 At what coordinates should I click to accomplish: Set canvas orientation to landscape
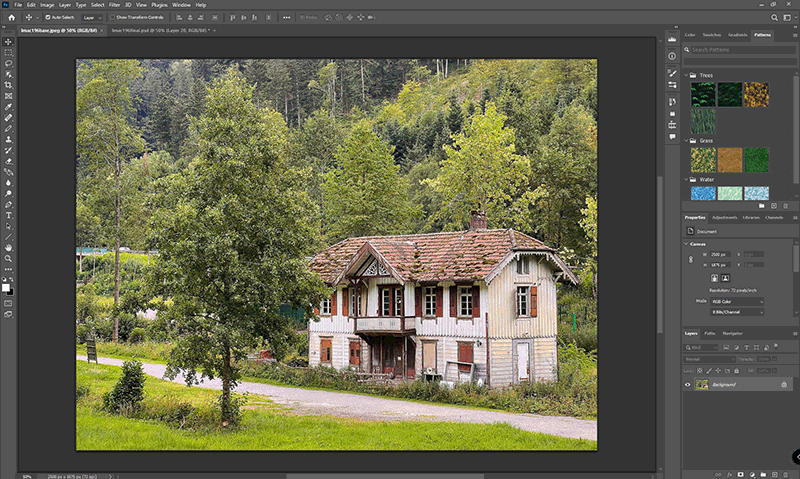pyautogui.click(x=725, y=278)
